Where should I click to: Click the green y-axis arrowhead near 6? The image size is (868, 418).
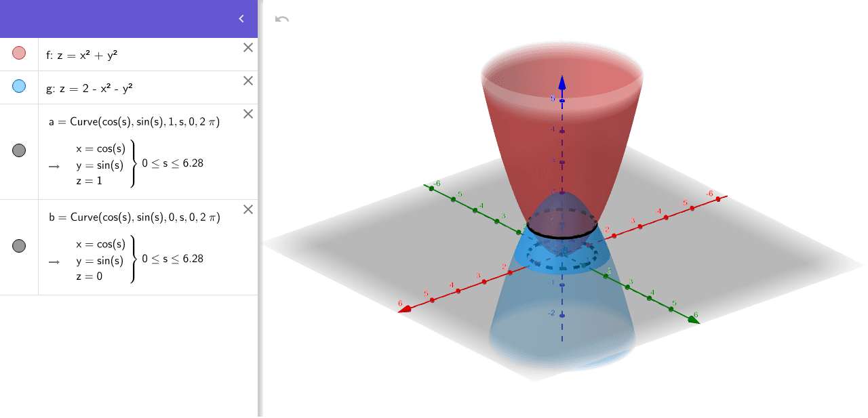coord(694,320)
